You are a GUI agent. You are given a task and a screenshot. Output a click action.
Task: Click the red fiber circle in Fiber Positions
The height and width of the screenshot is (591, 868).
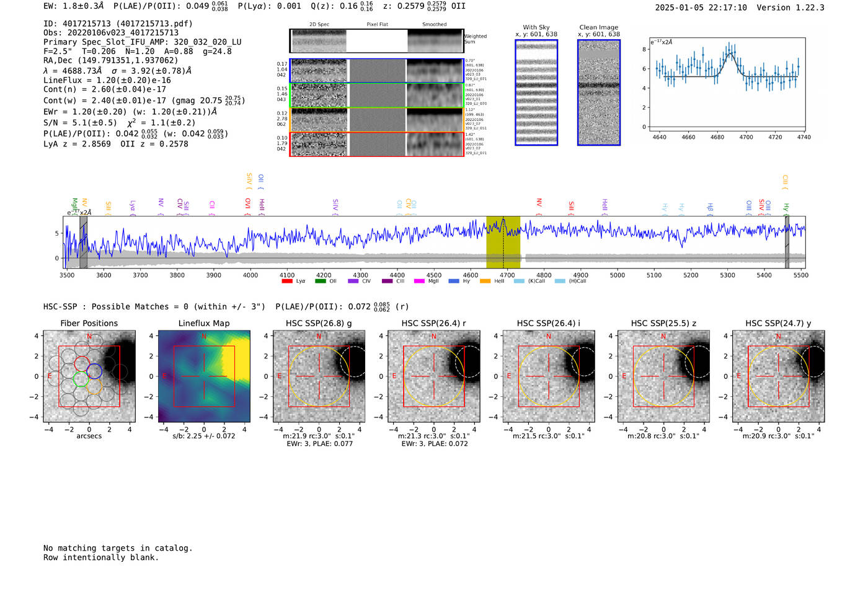point(82,364)
